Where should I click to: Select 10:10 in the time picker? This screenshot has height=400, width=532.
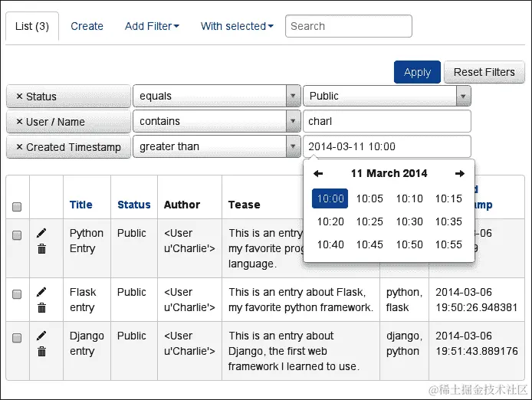[409, 198]
